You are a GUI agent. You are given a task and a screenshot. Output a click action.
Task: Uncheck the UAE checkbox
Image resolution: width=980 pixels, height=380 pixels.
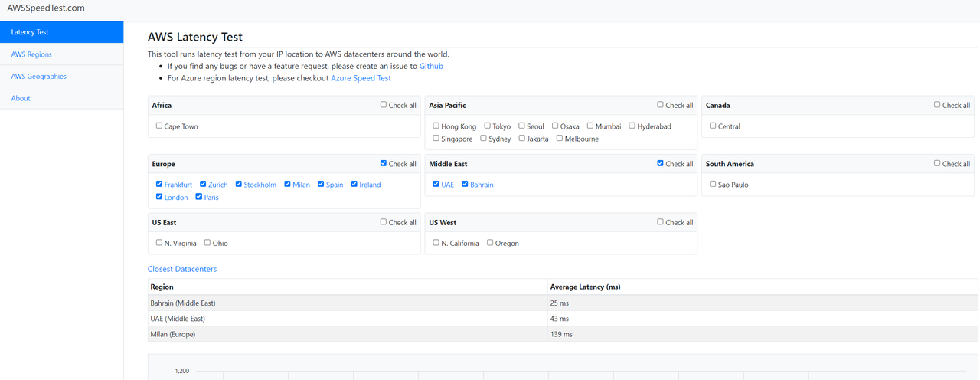coord(436,184)
